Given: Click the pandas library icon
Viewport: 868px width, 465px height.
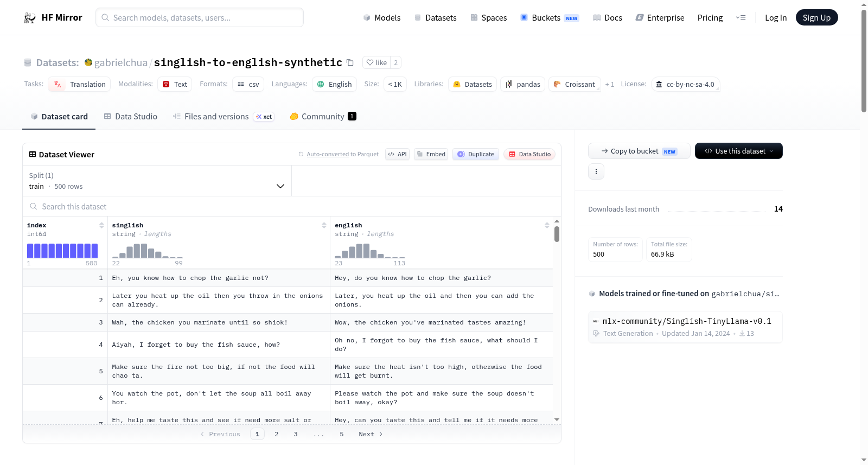Looking at the screenshot, I should [509, 84].
